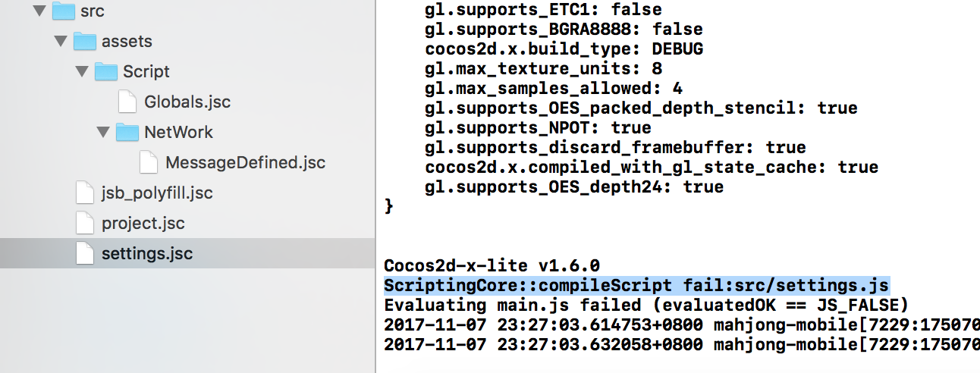Click the NetWork folder icon
This screenshot has height=373, width=980.
128,132
